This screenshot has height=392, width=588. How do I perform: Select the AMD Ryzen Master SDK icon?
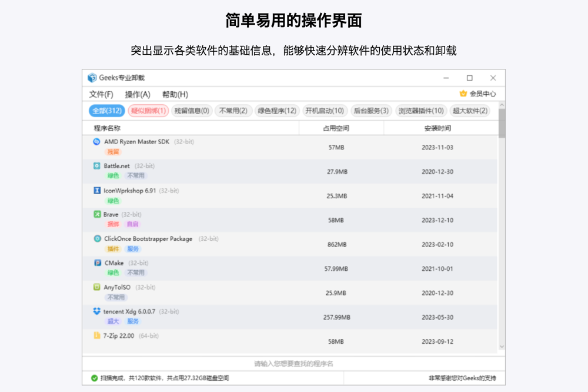[98, 141]
